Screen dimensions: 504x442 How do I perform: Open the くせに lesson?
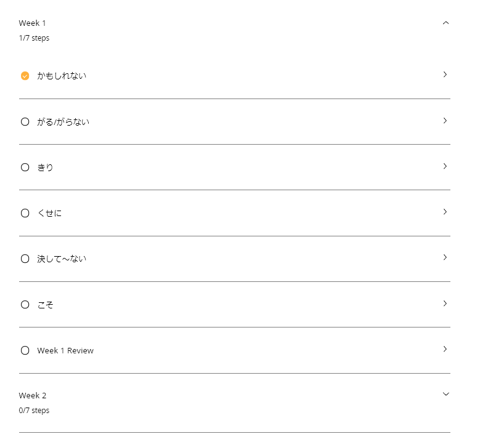(49, 213)
